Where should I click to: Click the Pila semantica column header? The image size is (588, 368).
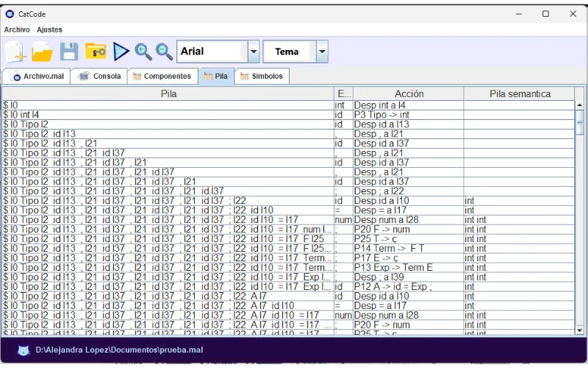click(x=520, y=93)
